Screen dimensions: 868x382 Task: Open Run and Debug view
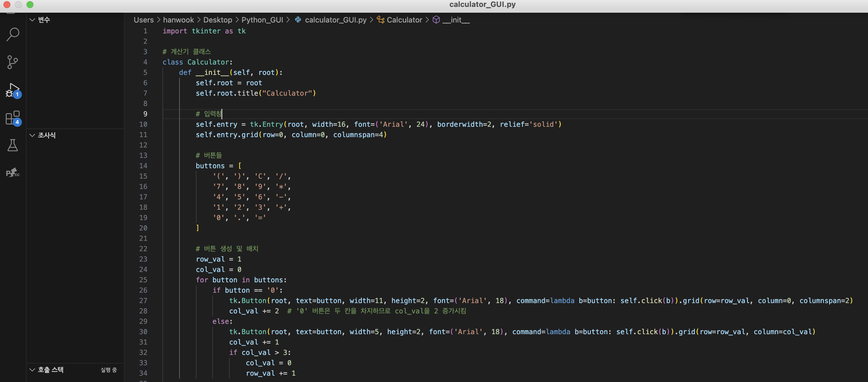(13, 90)
